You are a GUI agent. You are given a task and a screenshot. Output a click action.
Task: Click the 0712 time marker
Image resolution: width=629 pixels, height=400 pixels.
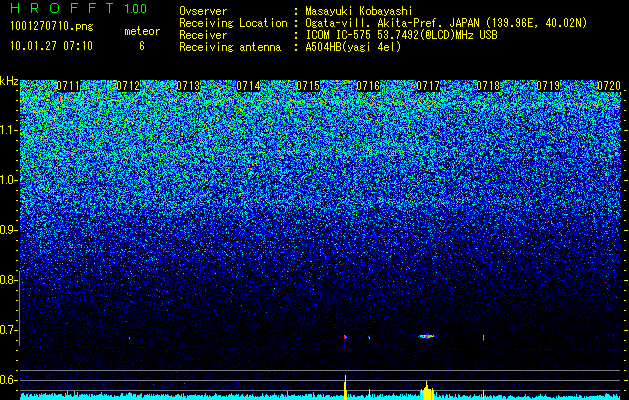click(128, 86)
